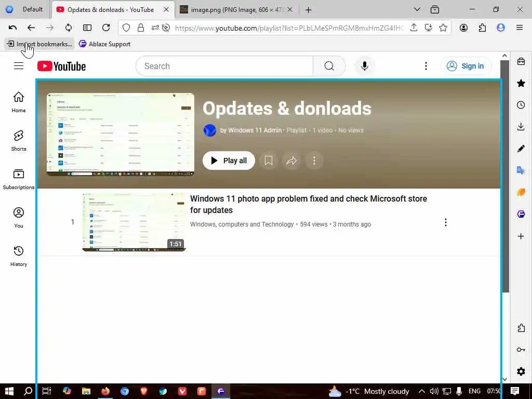The image size is (532, 399).
Task: Click the playlist cover thumbnail
Action: [121, 135]
